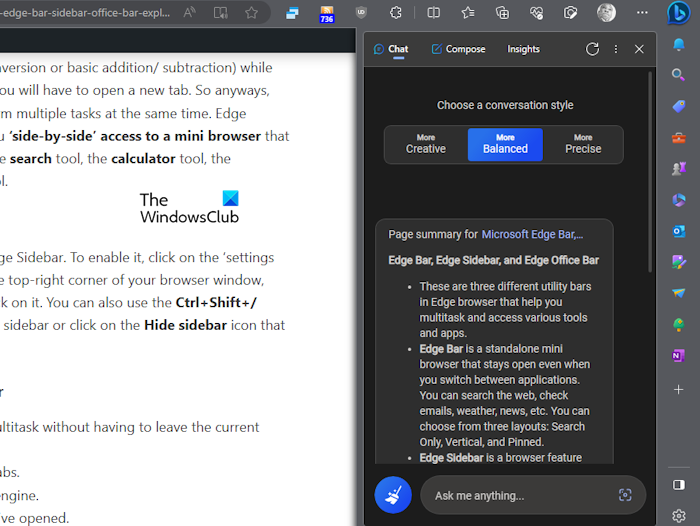Toggle Hide sidebar button
The height and width of the screenshot is (526, 700).
(x=679, y=485)
